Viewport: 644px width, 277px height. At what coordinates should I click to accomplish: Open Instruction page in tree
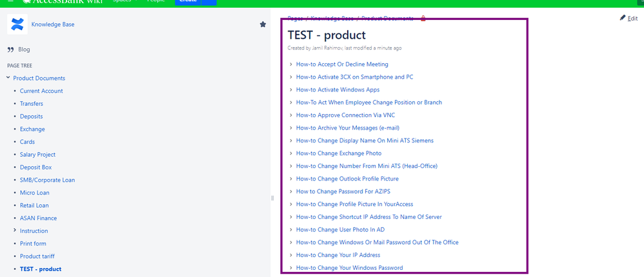[34, 231]
